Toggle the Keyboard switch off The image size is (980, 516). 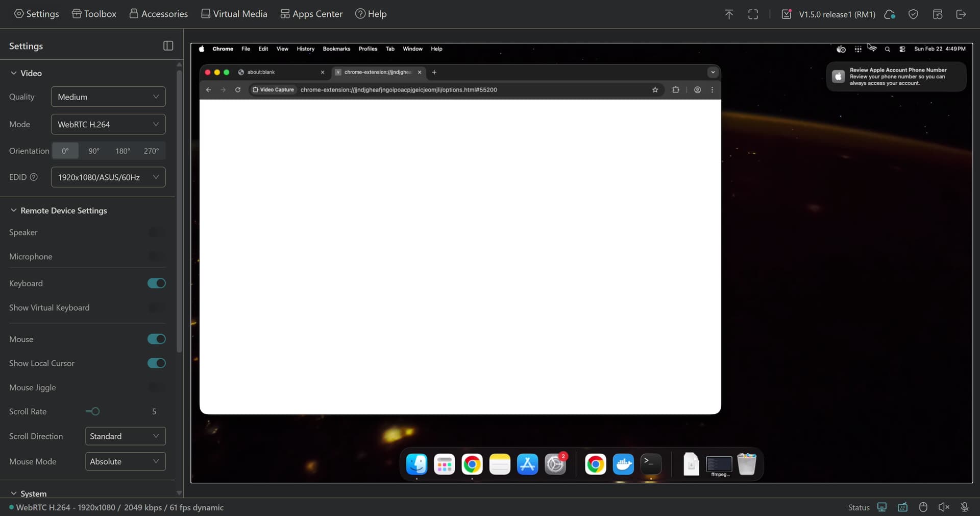click(x=156, y=284)
